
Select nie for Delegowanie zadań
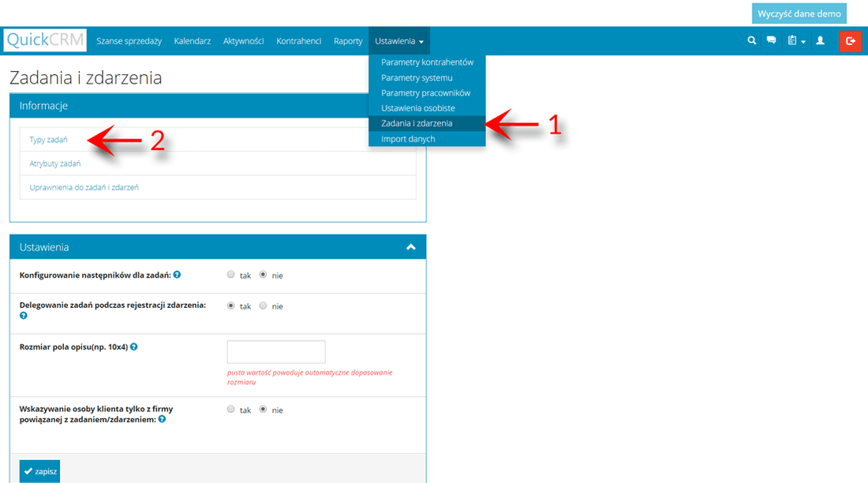click(x=262, y=305)
